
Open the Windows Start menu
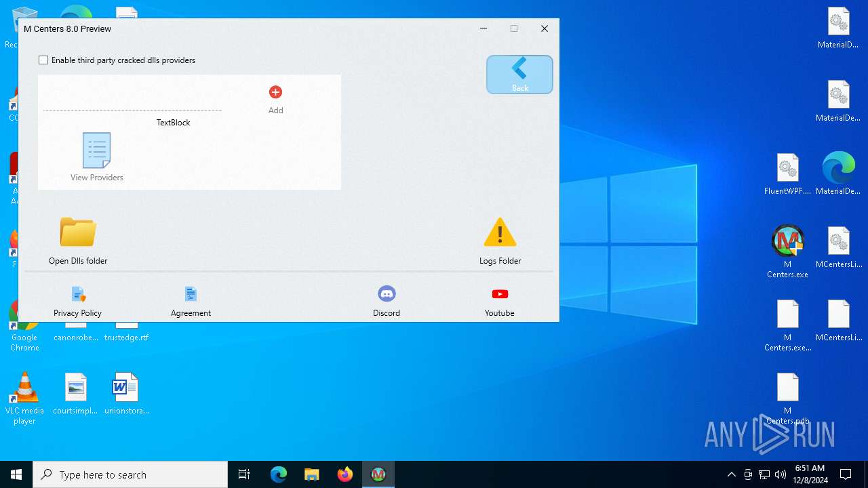point(16,474)
